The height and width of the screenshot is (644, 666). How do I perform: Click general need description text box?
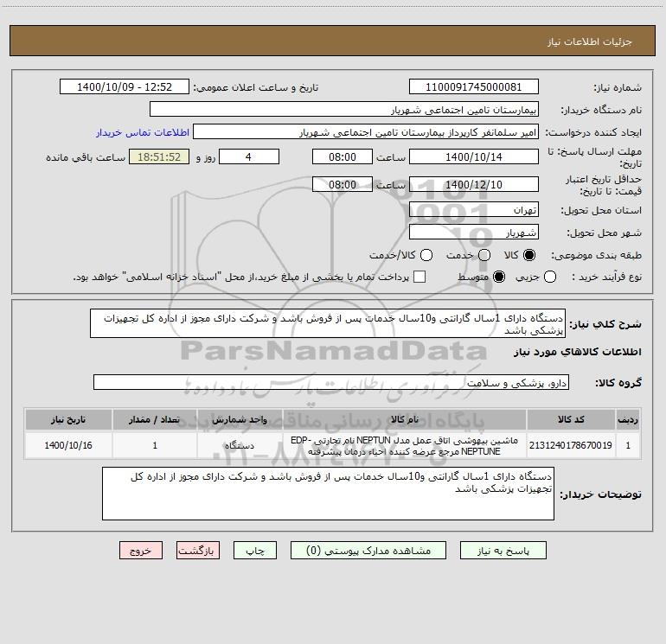[x=328, y=323]
